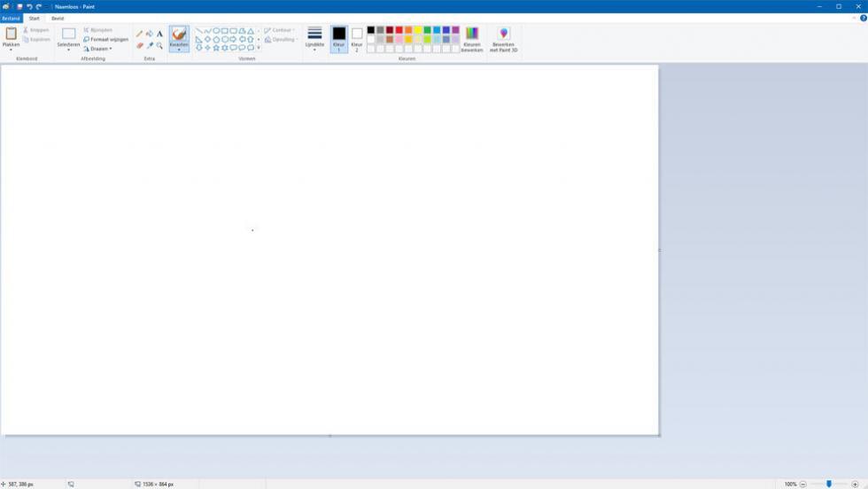Choose the Triangle shape
The width and height of the screenshot is (868, 489).
251,31
